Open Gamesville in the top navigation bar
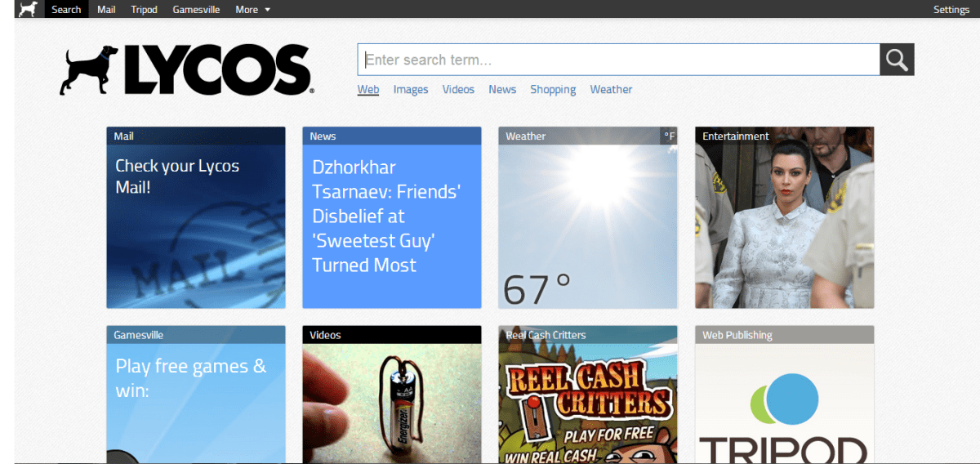 coord(196,10)
